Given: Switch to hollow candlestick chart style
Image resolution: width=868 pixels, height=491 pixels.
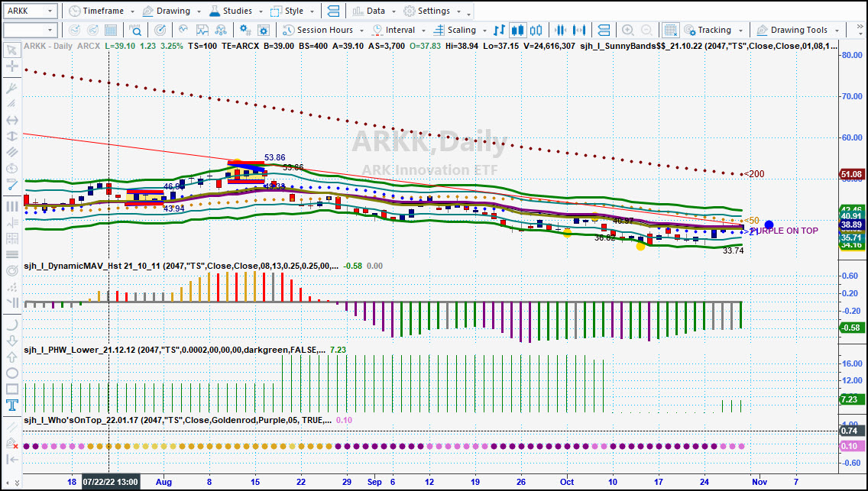Looking at the screenshot, I should click(x=536, y=30).
